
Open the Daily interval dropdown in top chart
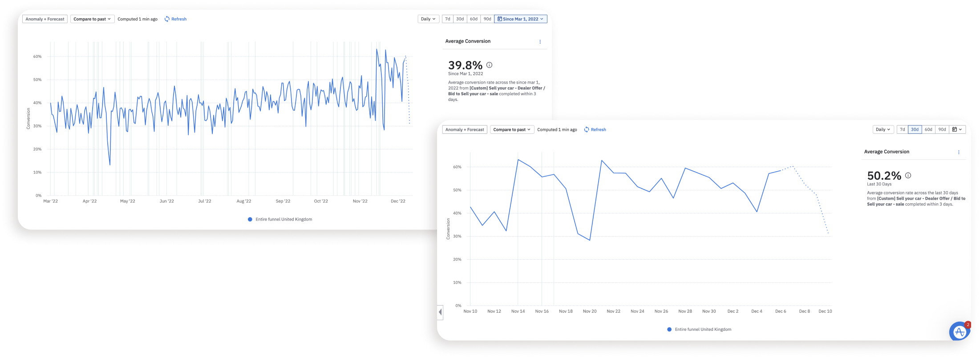click(429, 19)
